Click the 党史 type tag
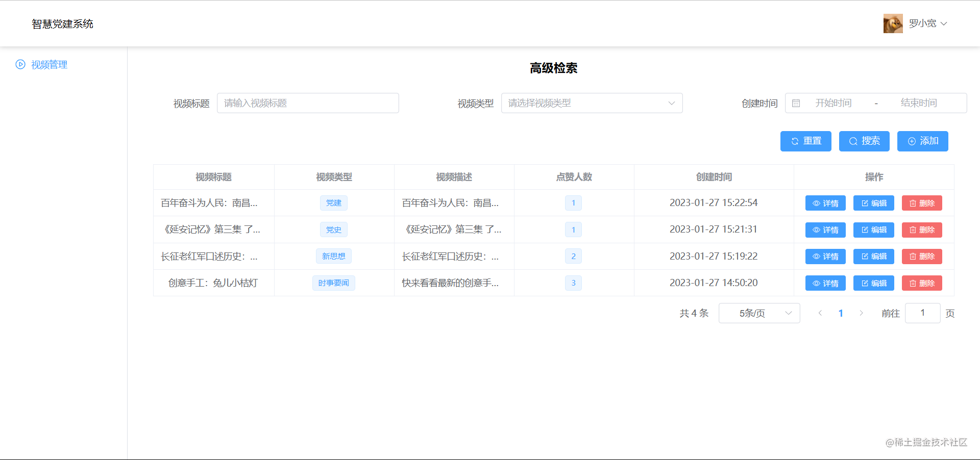Viewport: 980px width, 460px height. (334, 229)
